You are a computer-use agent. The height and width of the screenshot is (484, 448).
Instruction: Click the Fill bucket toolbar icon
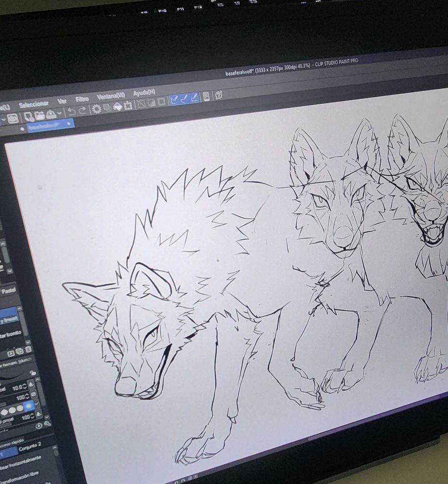click(x=118, y=106)
